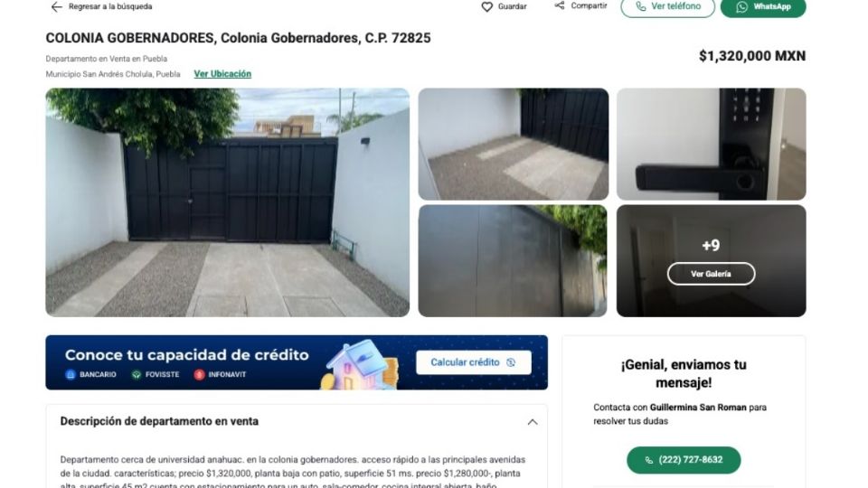
Task: Click the share icon
Action: pyautogui.click(x=560, y=5)
